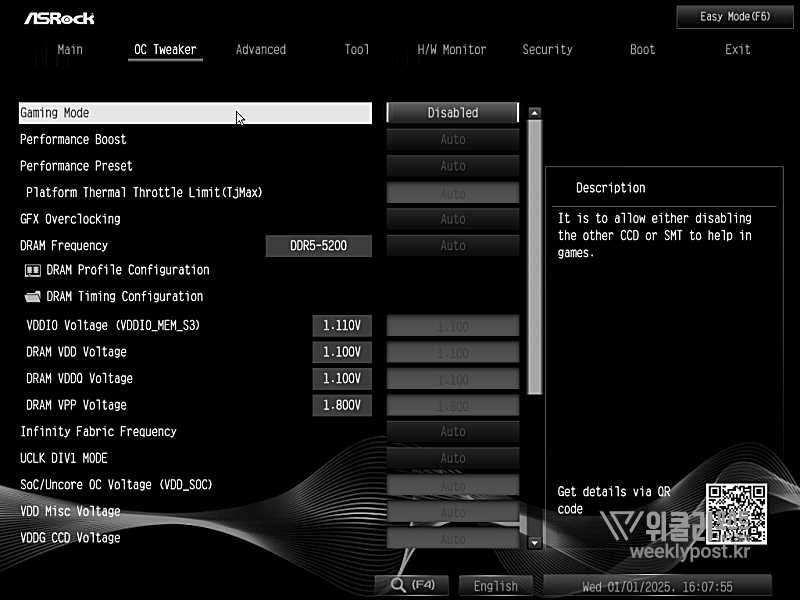Image resolution: width=800 pixels, height=600 pixels.
Task: Open Performance Preset Auto dropdown
Action: tap(453, 166)
